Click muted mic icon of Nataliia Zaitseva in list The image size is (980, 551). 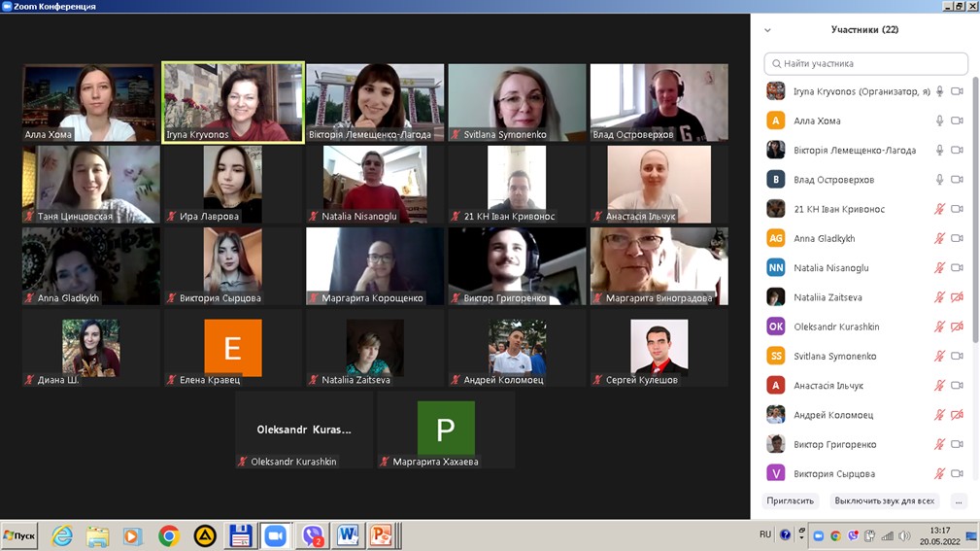[x=939, y=297]
